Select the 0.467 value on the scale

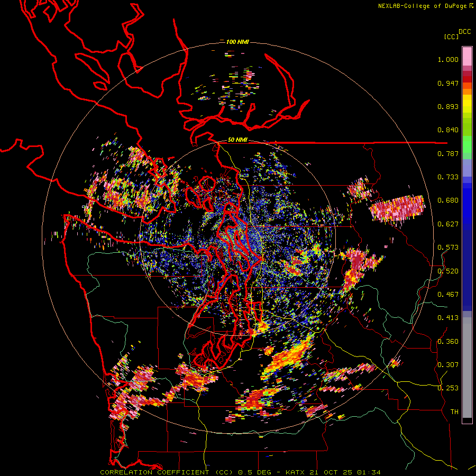tap(448, 295)
